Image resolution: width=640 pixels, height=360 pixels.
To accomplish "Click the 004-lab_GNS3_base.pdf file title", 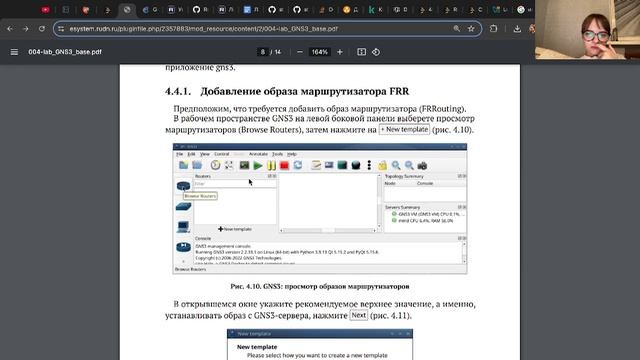I will [65, 52].
